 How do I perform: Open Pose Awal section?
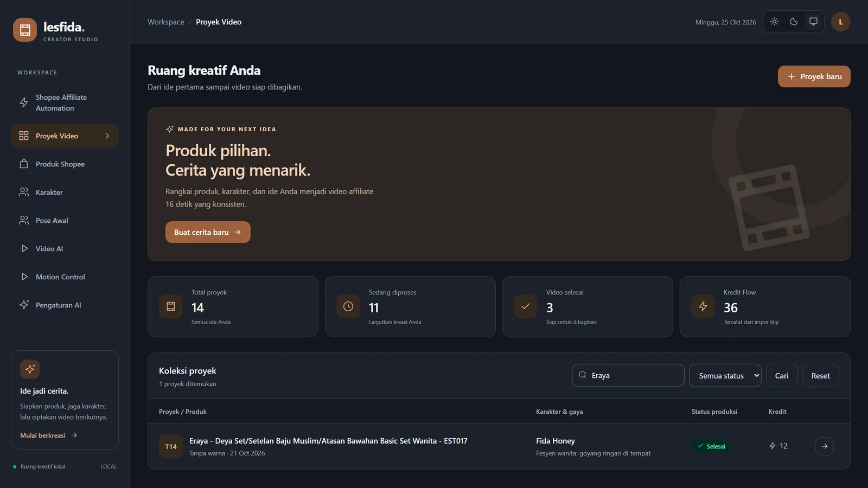(65, 221)
